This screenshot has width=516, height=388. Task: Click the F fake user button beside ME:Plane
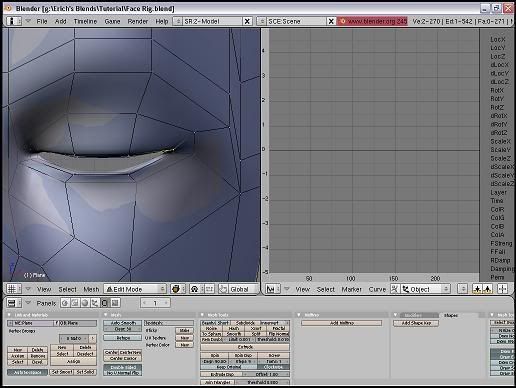[56, 323]
